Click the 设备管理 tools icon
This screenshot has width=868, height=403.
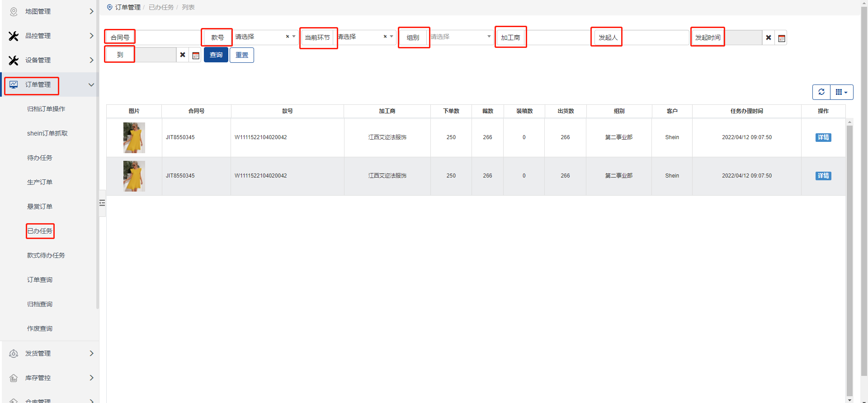[x=14, y=60]
